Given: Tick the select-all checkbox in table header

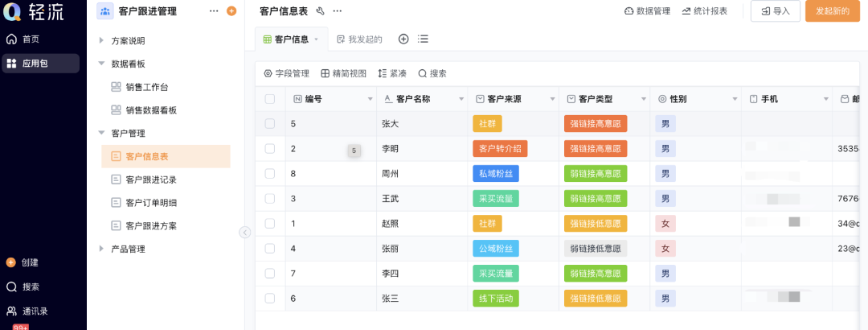Looking at the screenshot, I should [270, 99].
